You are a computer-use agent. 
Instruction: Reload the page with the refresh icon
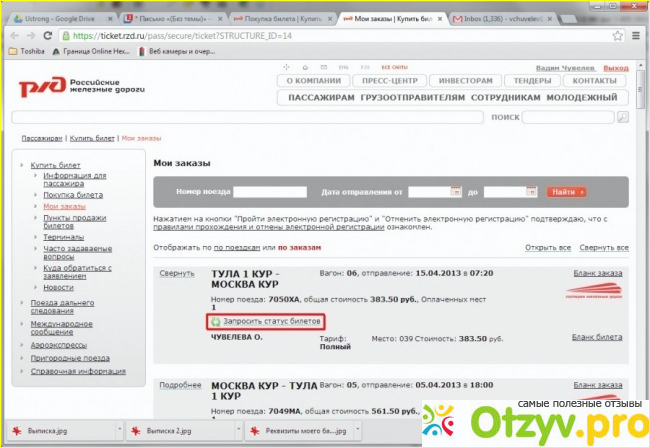pos(54,35)
